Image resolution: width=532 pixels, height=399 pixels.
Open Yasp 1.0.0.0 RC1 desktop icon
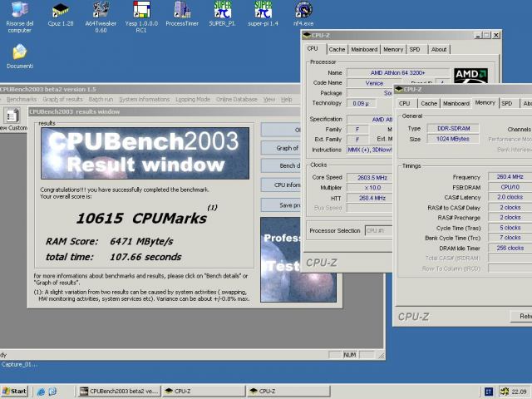[141, 17]
